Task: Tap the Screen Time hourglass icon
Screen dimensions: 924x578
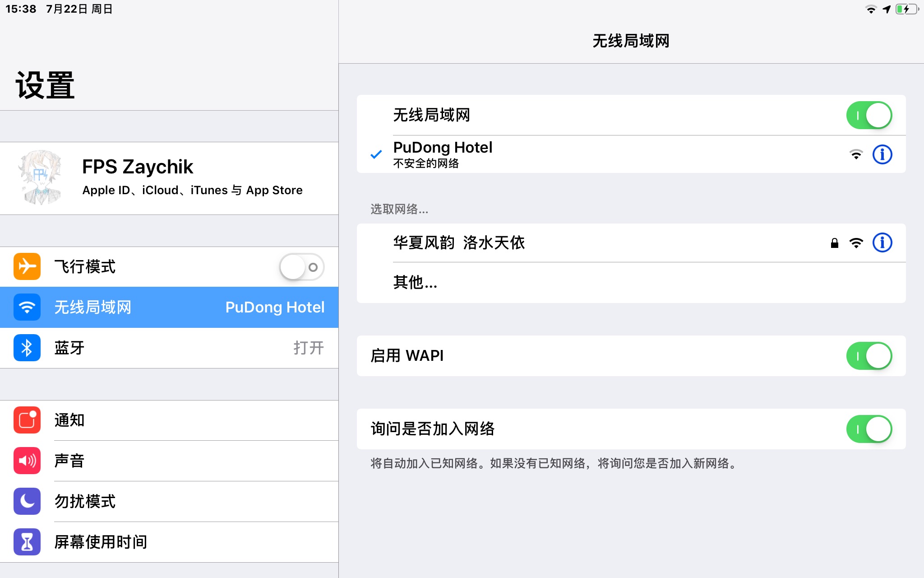Action: [27, 542]
